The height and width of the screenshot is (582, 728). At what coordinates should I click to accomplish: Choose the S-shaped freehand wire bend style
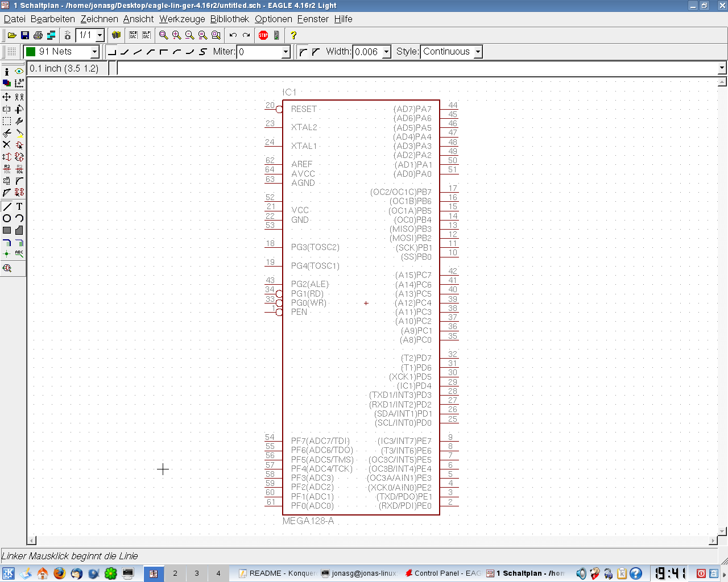click(x=203, y=52)
